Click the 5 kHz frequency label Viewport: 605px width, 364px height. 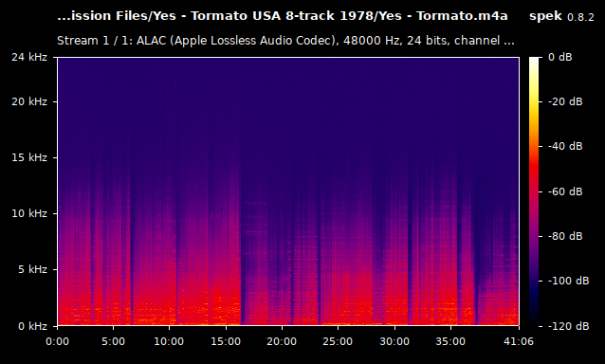coord(32,269)
